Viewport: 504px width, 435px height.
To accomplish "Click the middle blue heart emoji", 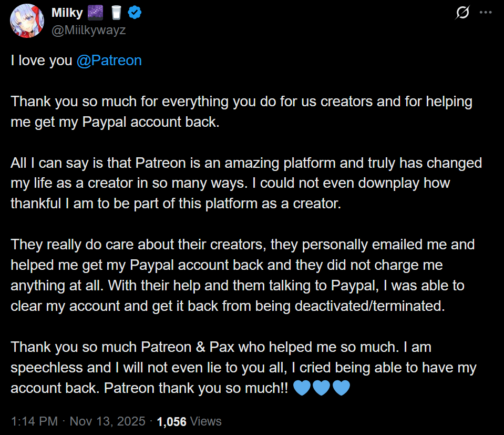I will 322,388.
